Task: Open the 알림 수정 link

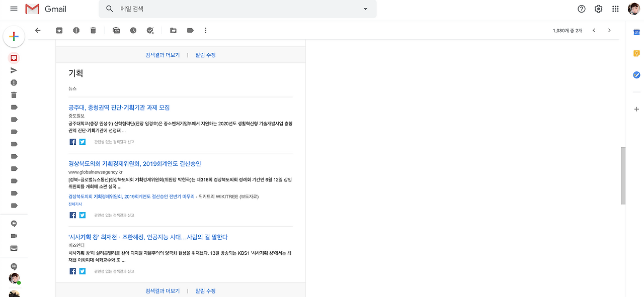Action: 205,54
